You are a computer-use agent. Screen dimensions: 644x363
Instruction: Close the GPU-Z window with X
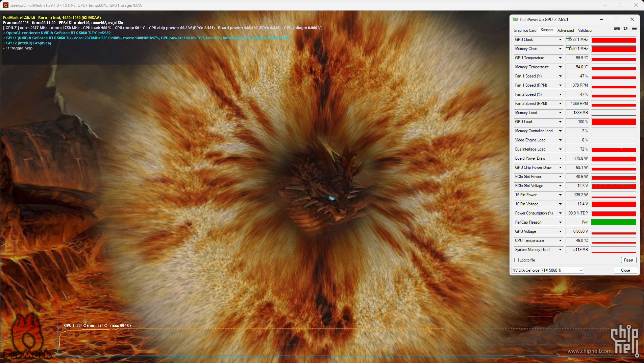[632, 19]
